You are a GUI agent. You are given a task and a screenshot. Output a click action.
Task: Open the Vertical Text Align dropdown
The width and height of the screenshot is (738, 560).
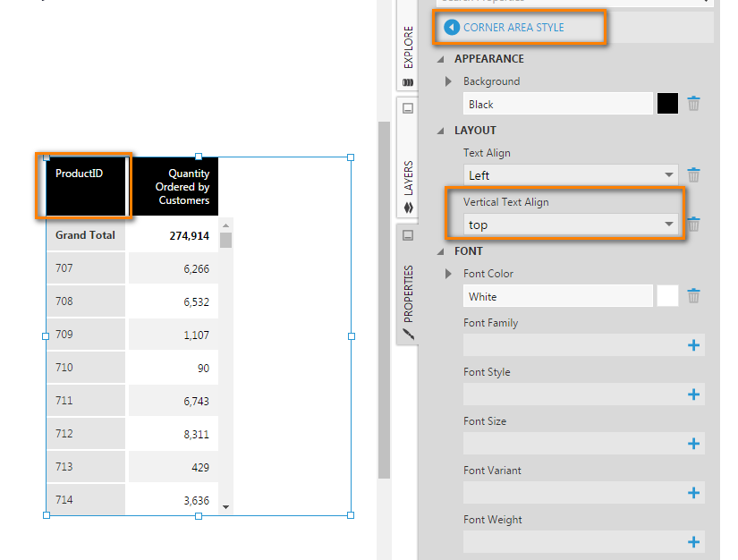point(571,225)
